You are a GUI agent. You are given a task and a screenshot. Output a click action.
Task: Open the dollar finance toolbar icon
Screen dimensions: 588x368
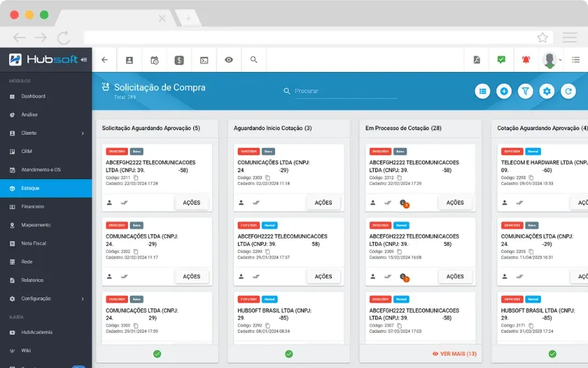pos(179,60)
